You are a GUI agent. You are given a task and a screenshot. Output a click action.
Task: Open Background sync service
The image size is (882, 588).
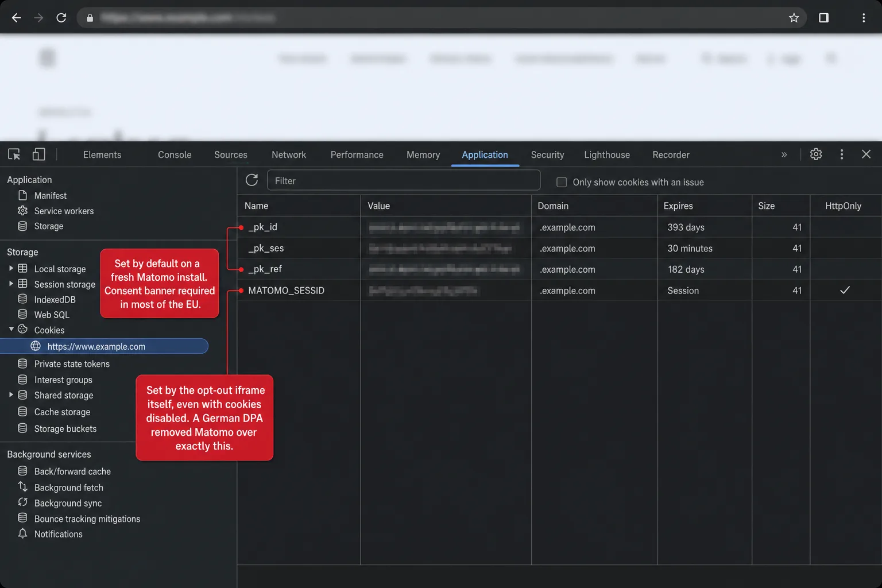click(68, 503)
